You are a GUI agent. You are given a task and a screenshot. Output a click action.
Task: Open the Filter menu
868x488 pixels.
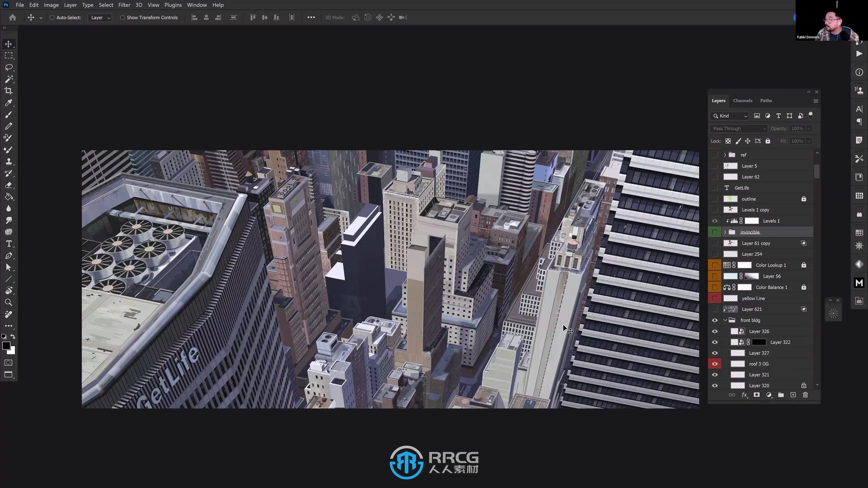(124, 5)
